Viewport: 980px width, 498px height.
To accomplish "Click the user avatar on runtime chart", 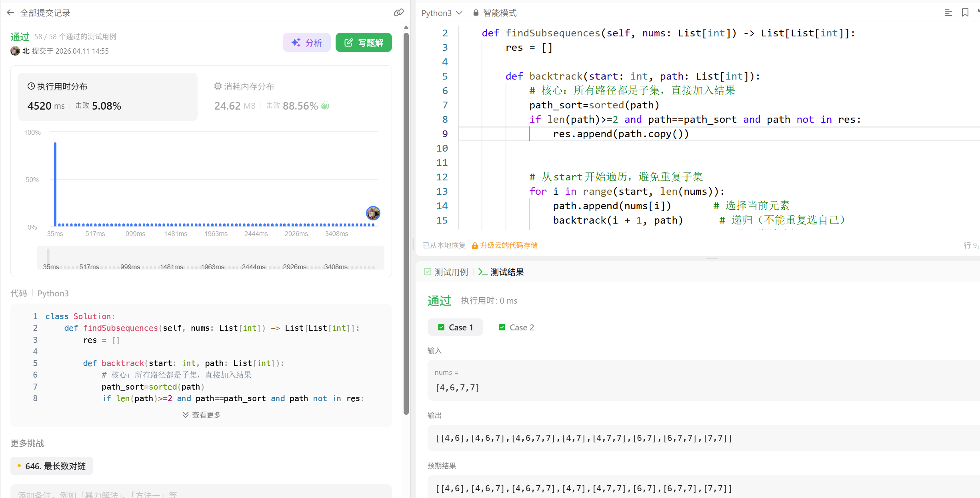I will [x=373, y=213].
